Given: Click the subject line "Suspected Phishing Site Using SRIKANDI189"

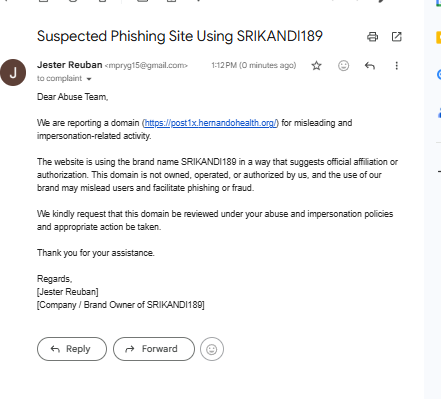Looking at the screenshot, I should tap(180, 36).
